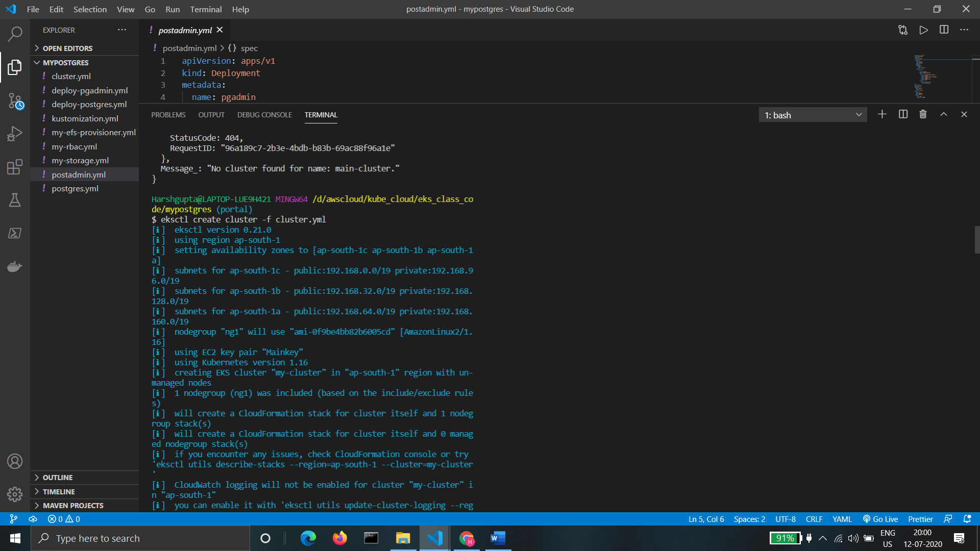
Task: Switch to the PROBLEMS panel tab
Action: pos(168,115)
